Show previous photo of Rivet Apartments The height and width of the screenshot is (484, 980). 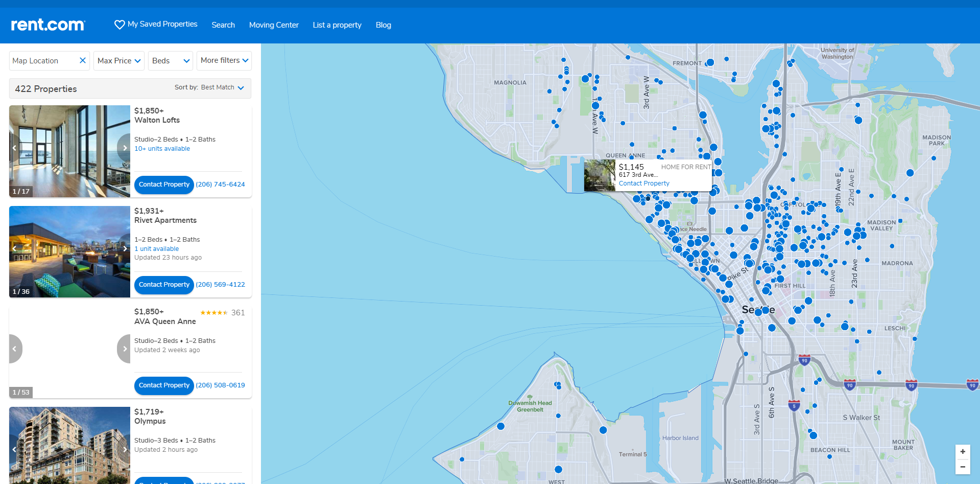tap(14, 248)
